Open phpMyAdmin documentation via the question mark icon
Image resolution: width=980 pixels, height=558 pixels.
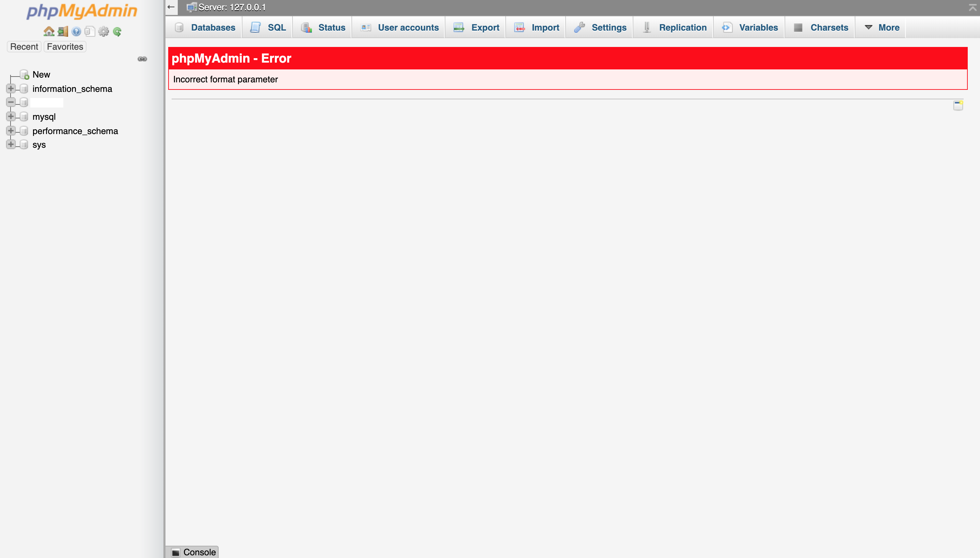[x=76, y=31]
